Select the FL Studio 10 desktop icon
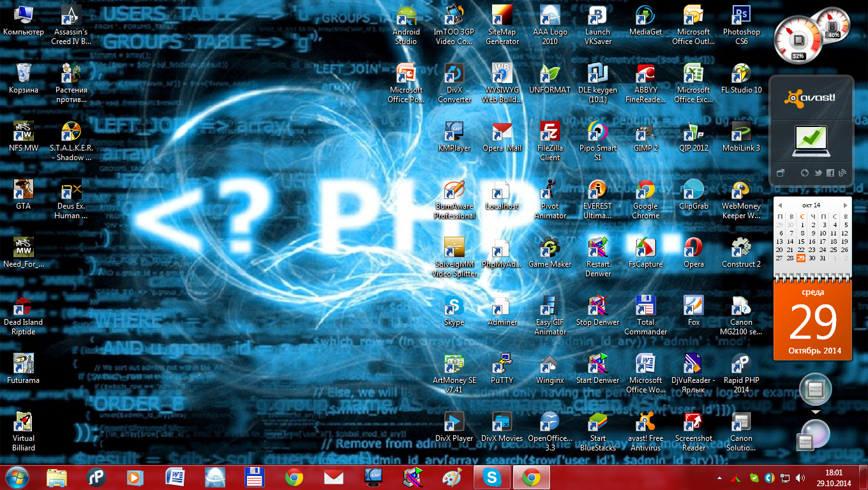This screenshot has width=868, height=490. coord(741,79)
